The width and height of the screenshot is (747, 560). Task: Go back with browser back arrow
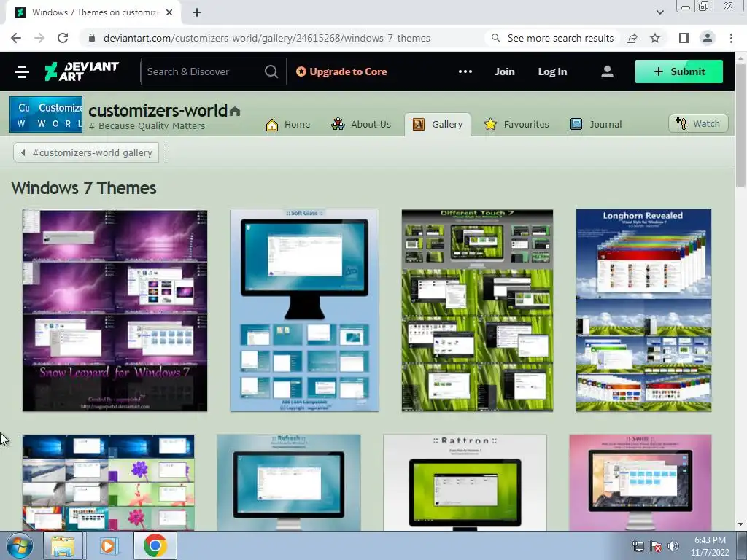[x=16, y=38]
